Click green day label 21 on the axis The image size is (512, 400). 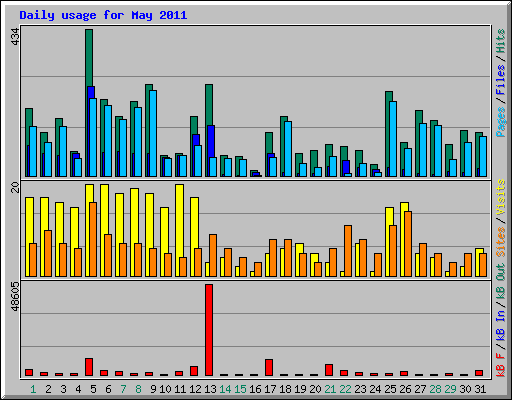pos(330,389)
